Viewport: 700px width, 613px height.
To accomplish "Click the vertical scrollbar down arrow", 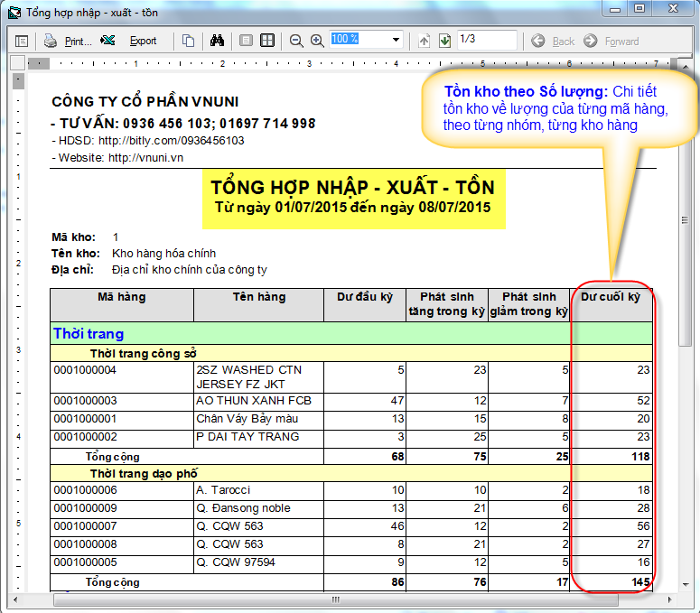I will 686,585.
